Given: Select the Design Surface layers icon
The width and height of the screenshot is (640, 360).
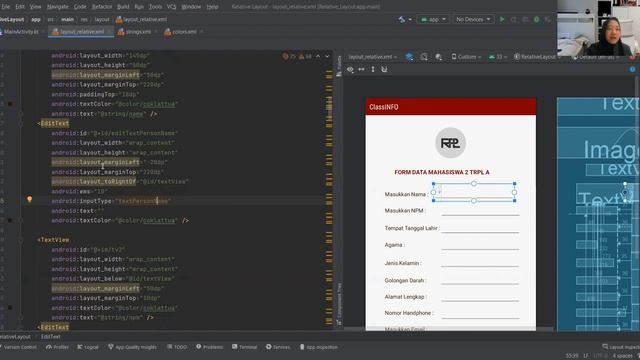Looking at the screenshot, I should pos(409,57).
